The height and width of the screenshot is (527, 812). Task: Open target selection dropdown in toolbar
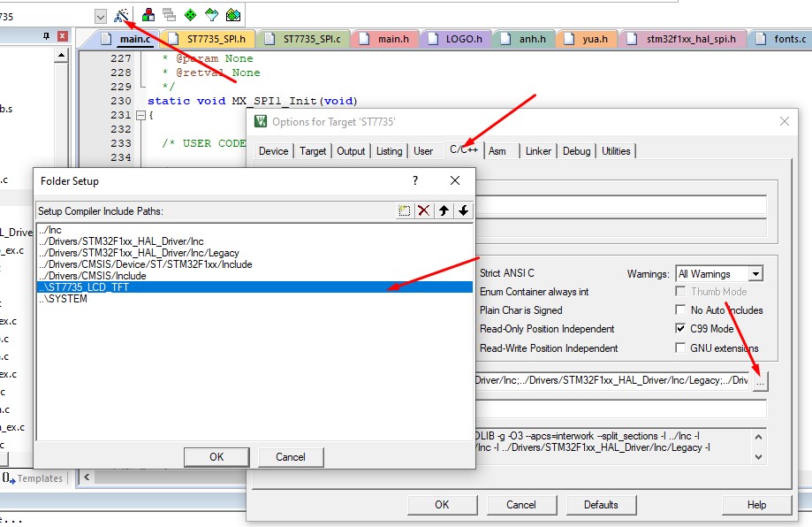100,16
